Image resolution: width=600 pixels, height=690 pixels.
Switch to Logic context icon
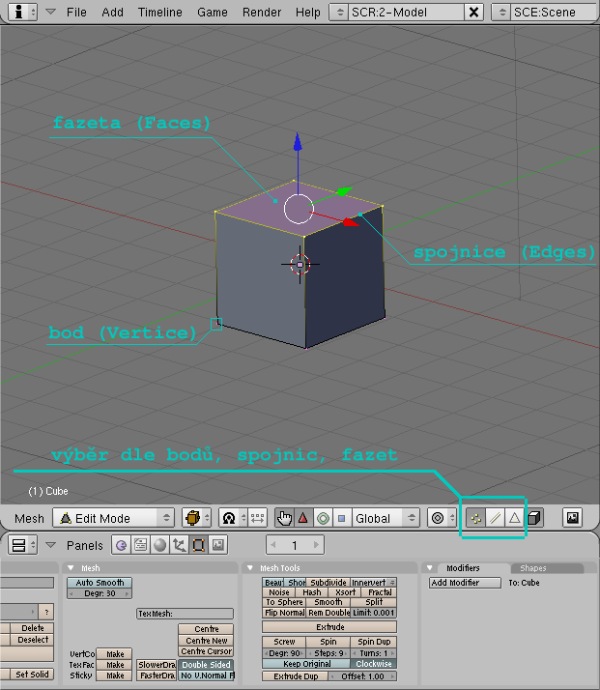pyautogui.click(x=121, y=545)
